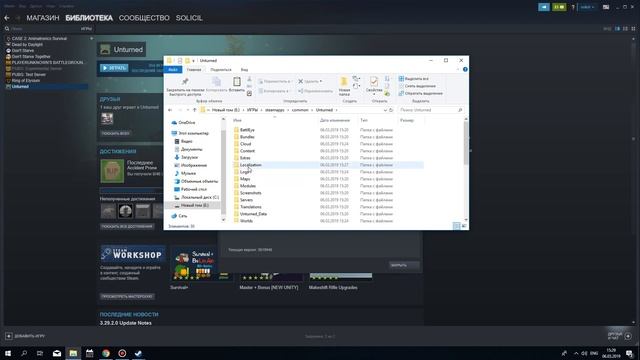Click the Accident Prone achievement icon
The width and height of the screenshot is (640, 360).
[x=112, y=171]
